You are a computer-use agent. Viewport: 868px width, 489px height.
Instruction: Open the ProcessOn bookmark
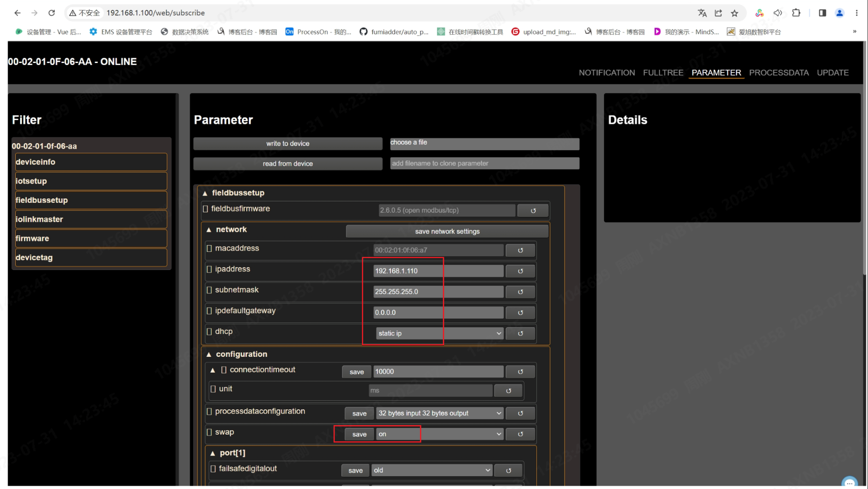(318, 31)
